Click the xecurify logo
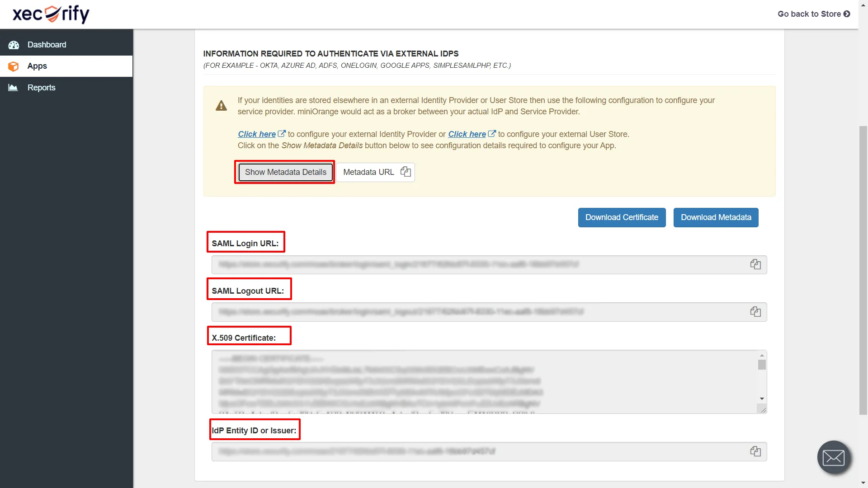 50,14
